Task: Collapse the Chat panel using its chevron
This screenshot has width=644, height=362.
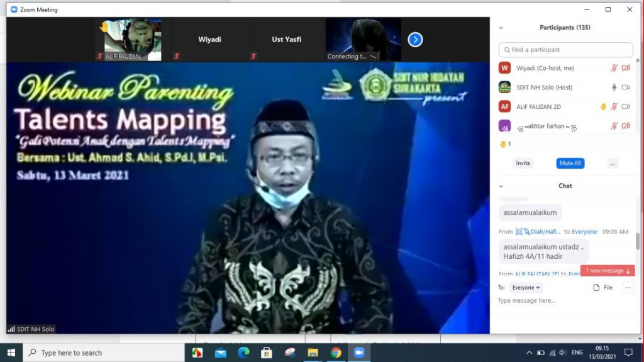Action: click(501, 186)
